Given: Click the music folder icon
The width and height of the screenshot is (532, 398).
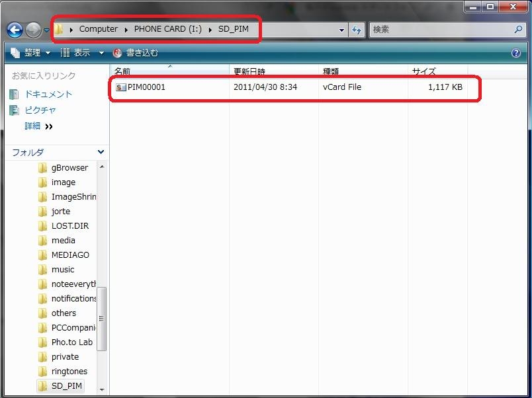Looking at the screenshot, I should [x=43, y=270].
